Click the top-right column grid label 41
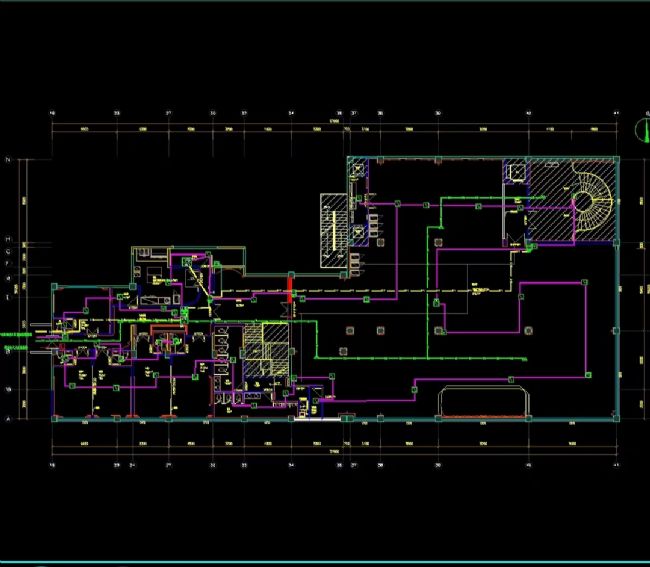The image size is (650, 567). pyautogui.click(x=617, y=113)
